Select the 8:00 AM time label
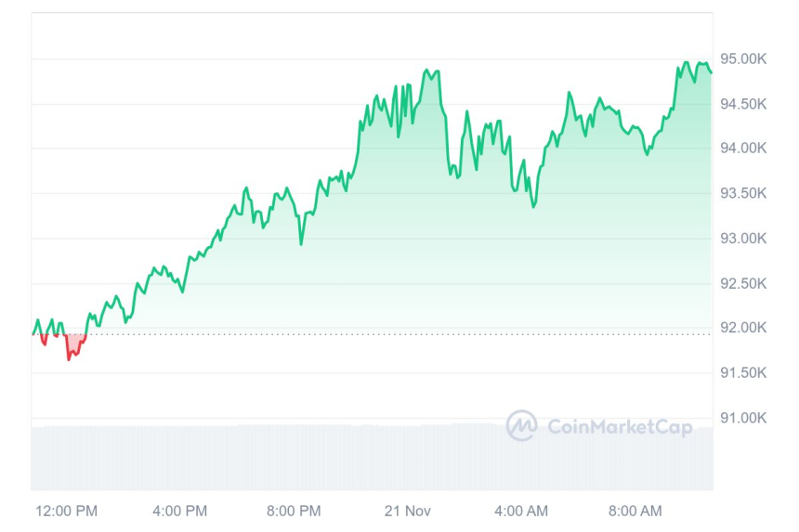799x532 pixels. pos(635,511)
